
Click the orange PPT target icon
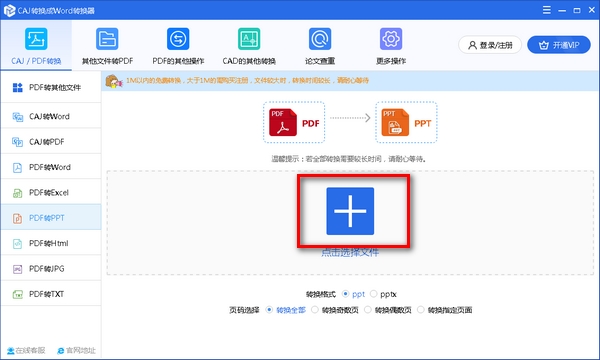point(395,122)
